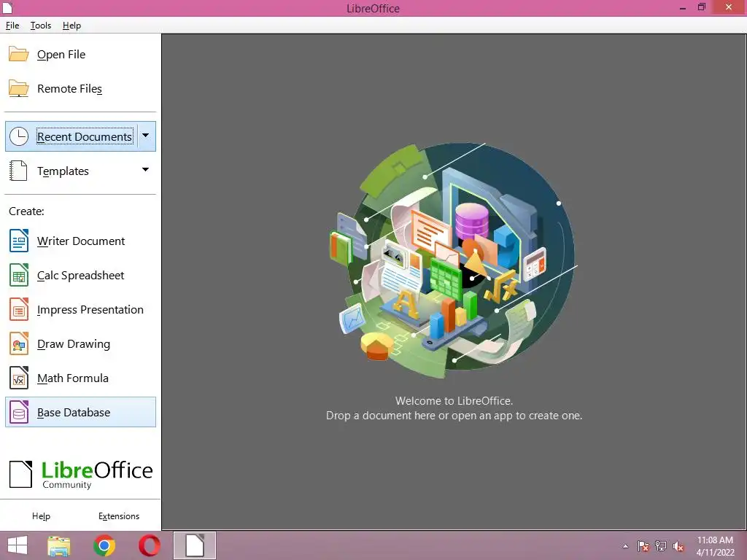Open the File menu
Image resolution: width=747 pixels, height=560 pixels.
tap(12, 26)
